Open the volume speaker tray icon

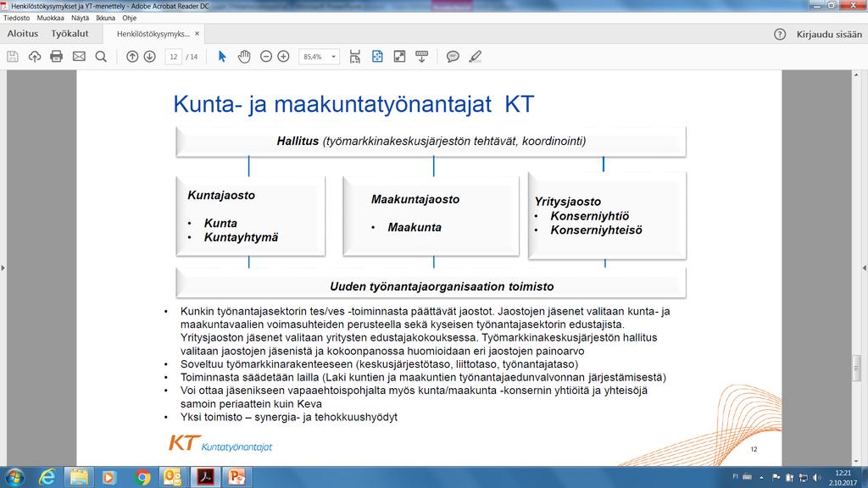click(x=817, y=478)
